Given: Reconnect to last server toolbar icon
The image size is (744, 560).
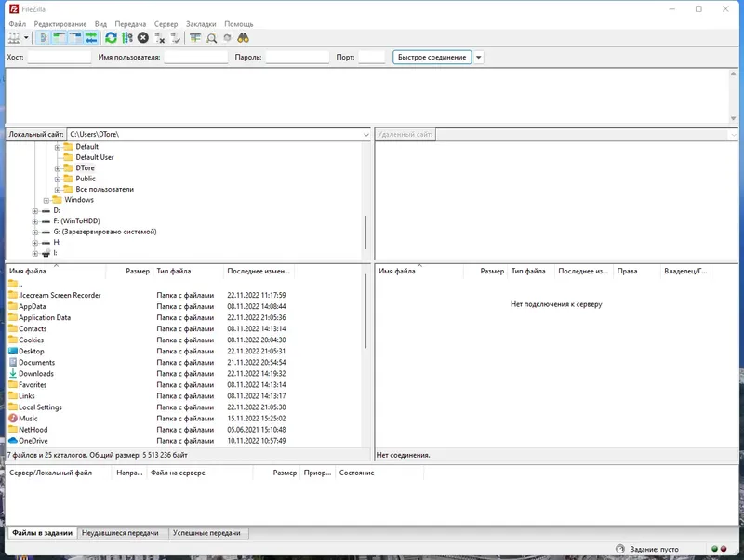Looking at the screenshot, I should pos(176,38).
